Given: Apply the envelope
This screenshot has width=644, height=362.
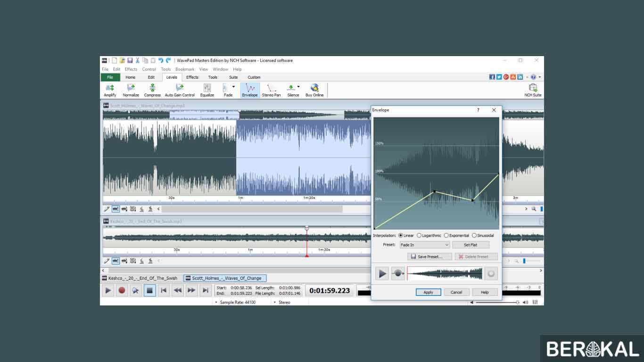Looking at the screenshot, I should tap(428, 292).
